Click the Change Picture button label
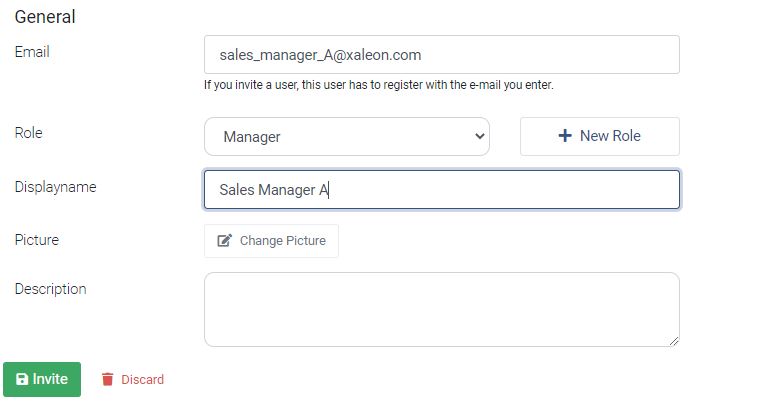 (x=283, y=240)
